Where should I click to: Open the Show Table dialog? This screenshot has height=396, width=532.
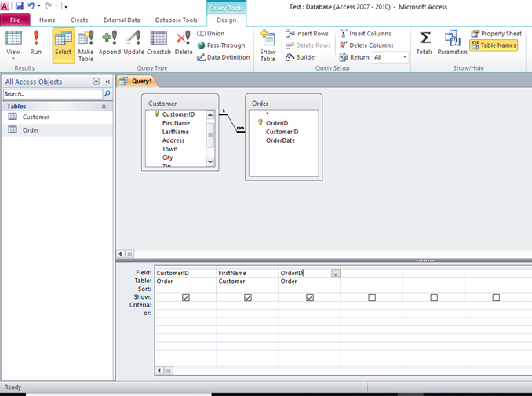(x=268, y=45)
